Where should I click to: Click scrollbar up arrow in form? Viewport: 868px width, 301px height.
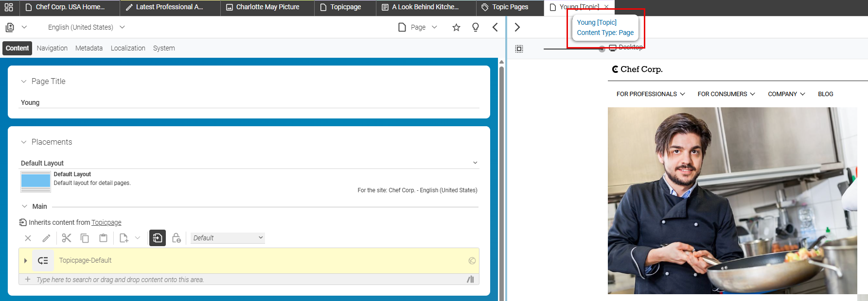501,62
